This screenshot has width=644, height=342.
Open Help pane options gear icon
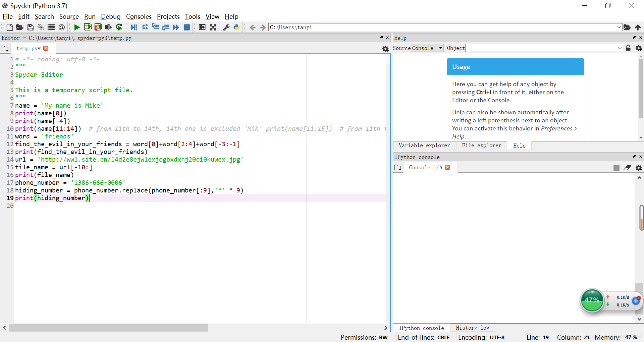(639, 48)
